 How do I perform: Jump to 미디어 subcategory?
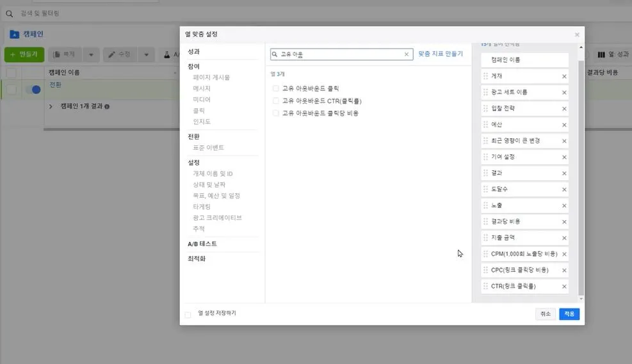[202, 99]
